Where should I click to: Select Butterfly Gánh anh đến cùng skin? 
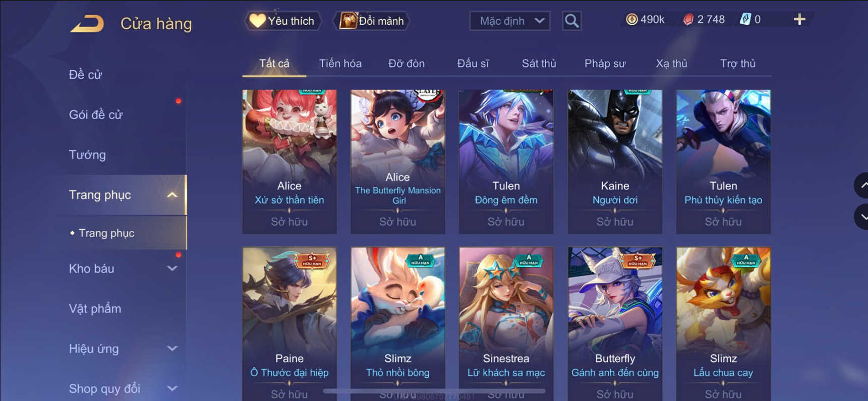coord(615,323)
